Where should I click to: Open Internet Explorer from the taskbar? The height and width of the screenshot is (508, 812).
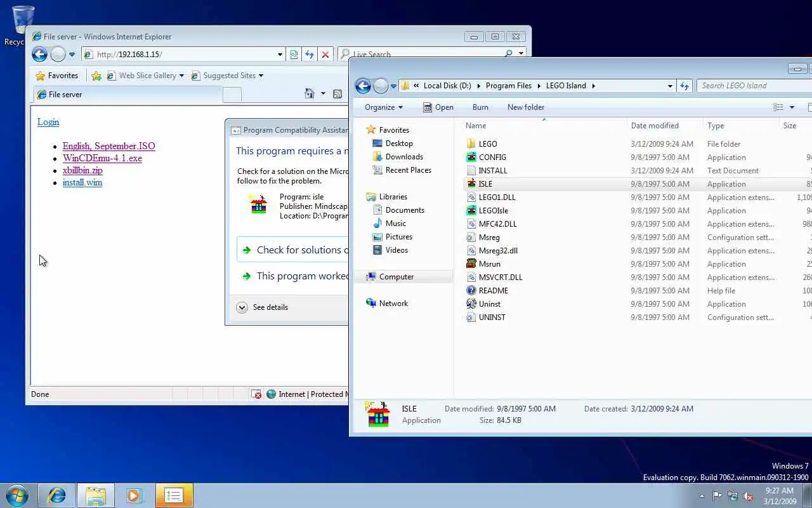pos(56,495)
